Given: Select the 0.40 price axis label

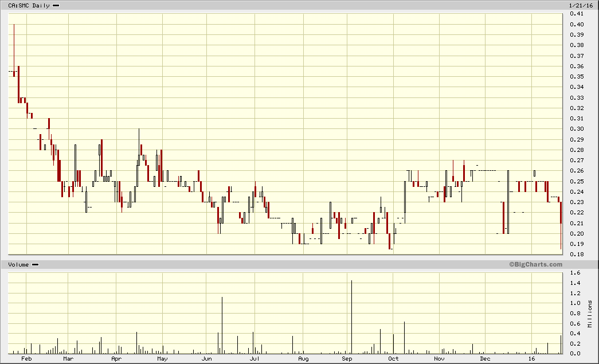Looking at the screenshot, I should point(577,25).
